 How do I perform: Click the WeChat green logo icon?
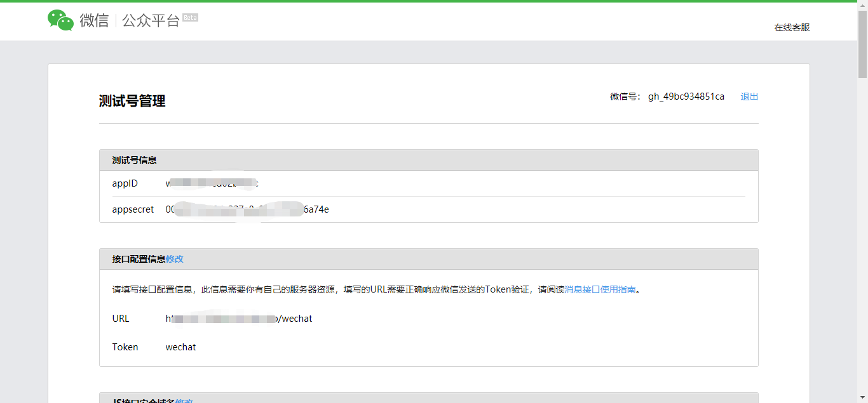[x=60, y=20]
